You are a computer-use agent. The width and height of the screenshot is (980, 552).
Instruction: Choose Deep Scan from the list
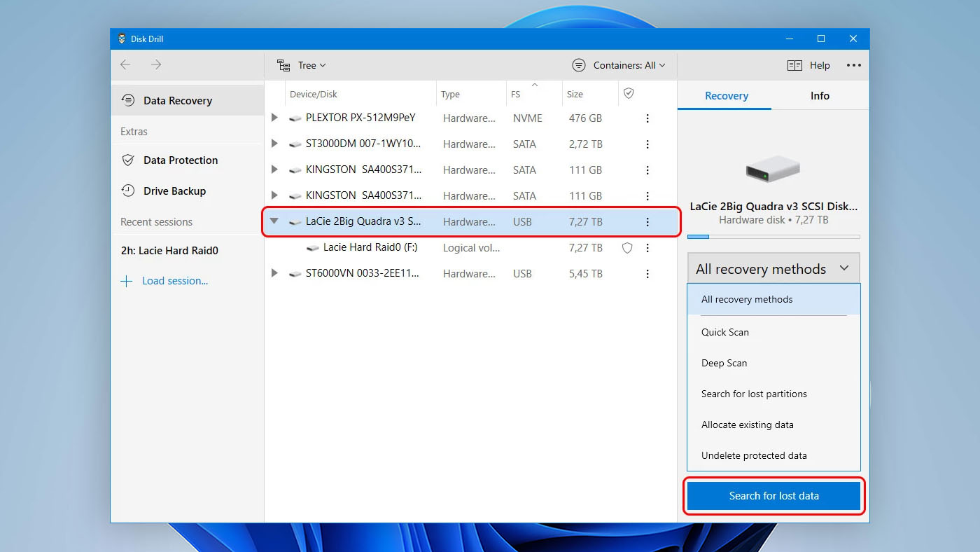pos(773,363)
